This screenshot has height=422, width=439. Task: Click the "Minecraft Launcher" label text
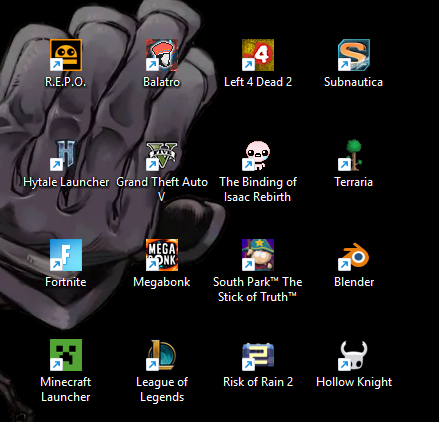[66, 389]
